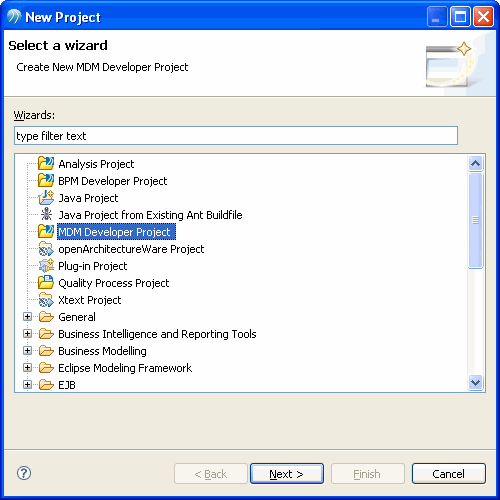Open help via the question mark icon
Image resolution: width=500 pixels, height=500 pixels.
[24, 473]
